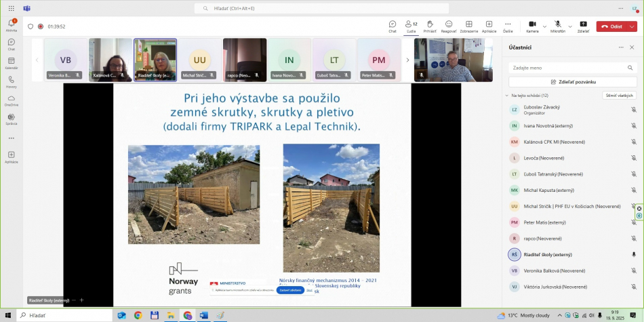The image size is (644, 322).
Task: Open the Zobrazenie view layout icon
Action: (x=468, y=26)
